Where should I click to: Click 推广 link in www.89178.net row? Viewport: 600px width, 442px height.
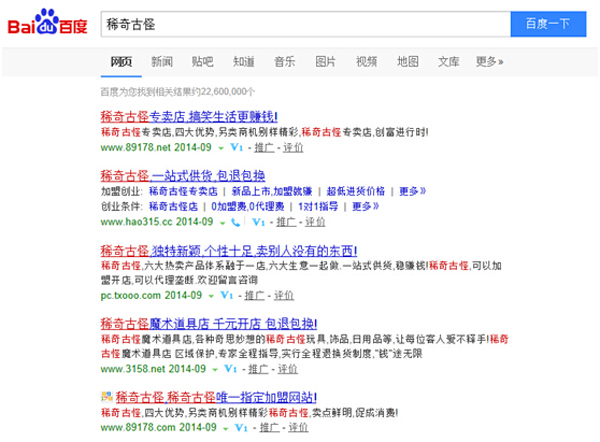tap(264, 147)
